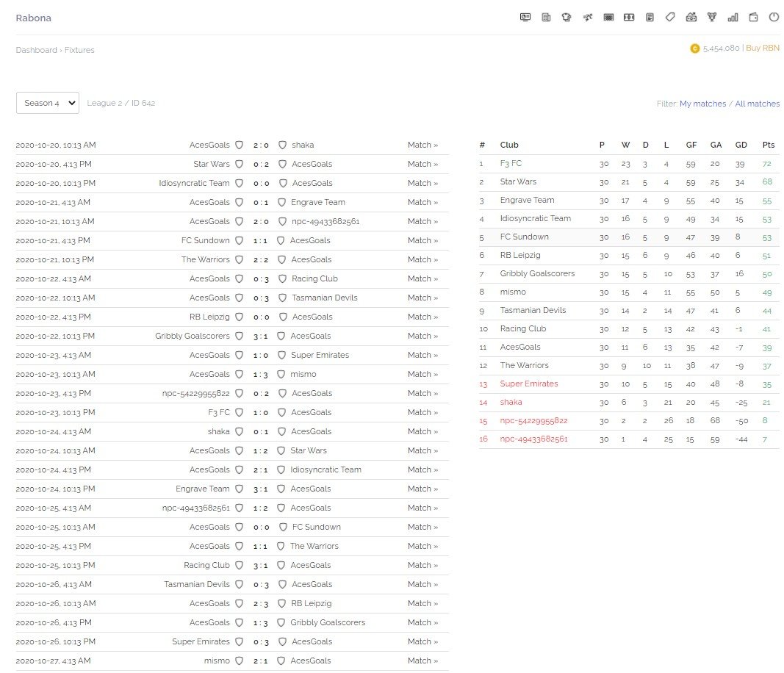Click the Fixtures breadcrumb
This screenshot has width=784, height=673.
click(79, 50)
